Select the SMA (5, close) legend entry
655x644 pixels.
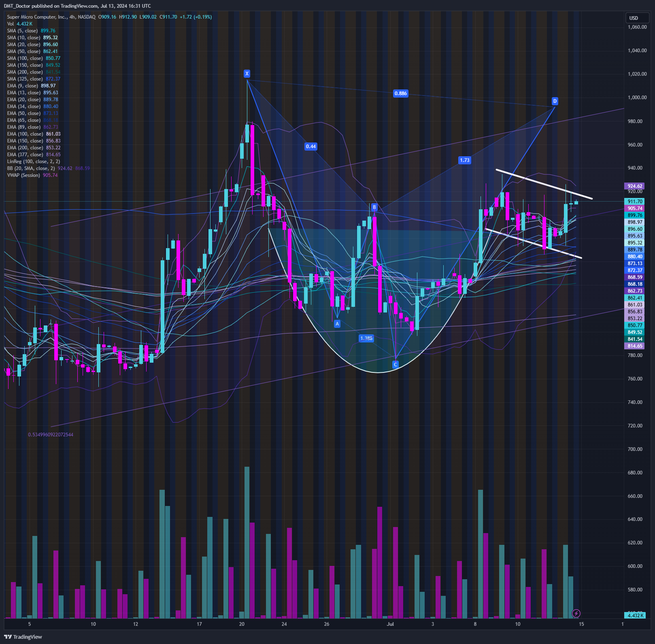pyautogui.click(x=31, y=31)
